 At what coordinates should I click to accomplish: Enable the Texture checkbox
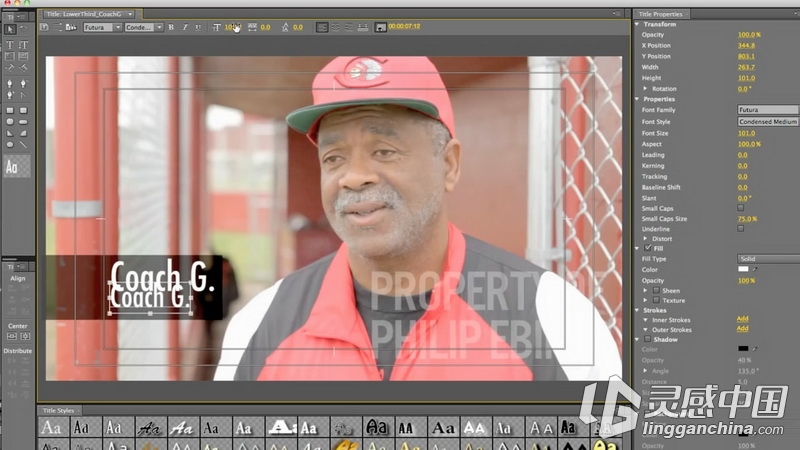click(657, 301)
